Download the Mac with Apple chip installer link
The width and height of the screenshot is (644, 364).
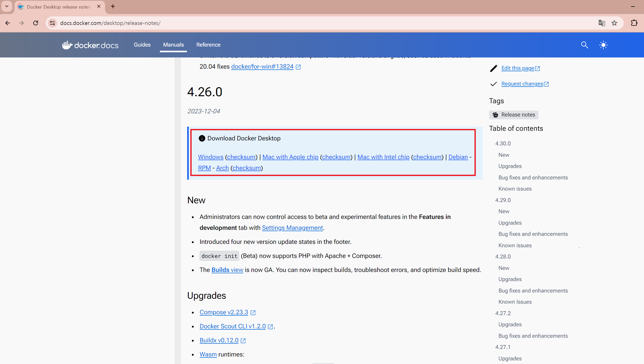click(290, 157)
